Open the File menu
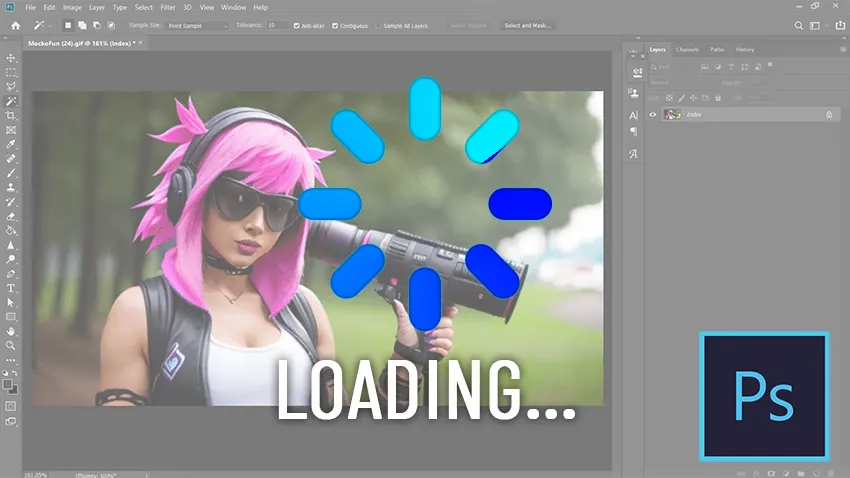Viewport: 850px width, 478px height. (30, 8)
